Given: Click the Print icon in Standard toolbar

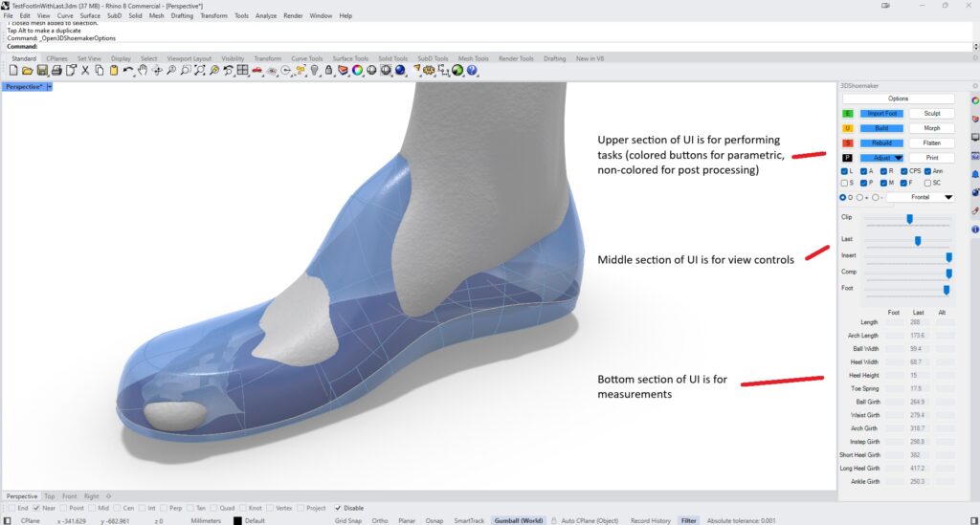Looking at the screenshot, I should (x=56, y=71).
